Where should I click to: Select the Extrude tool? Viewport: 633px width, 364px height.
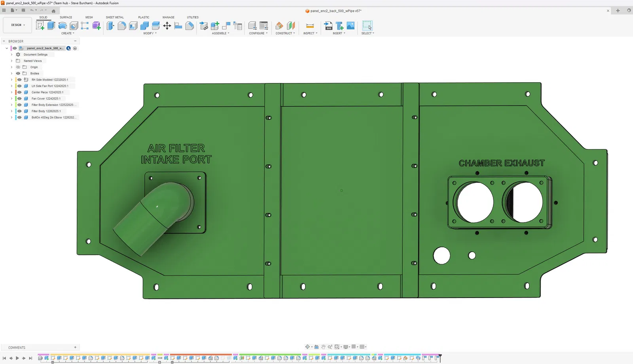coord(51,26)
